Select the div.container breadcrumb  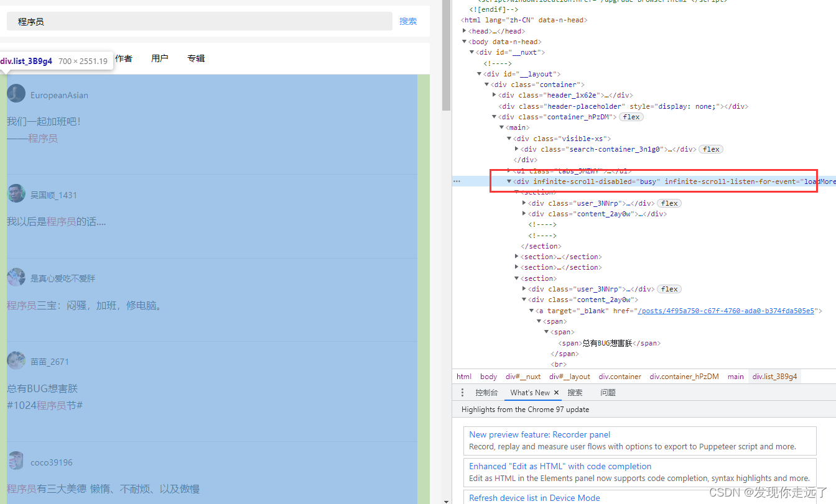click(x=620, y=377)
